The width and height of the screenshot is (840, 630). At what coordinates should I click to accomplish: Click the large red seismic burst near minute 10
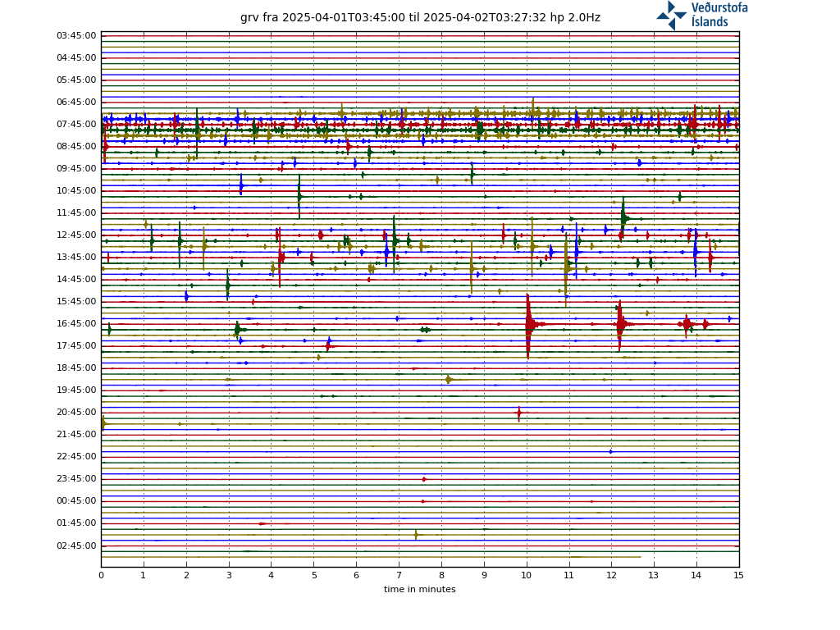coord(529,324)
